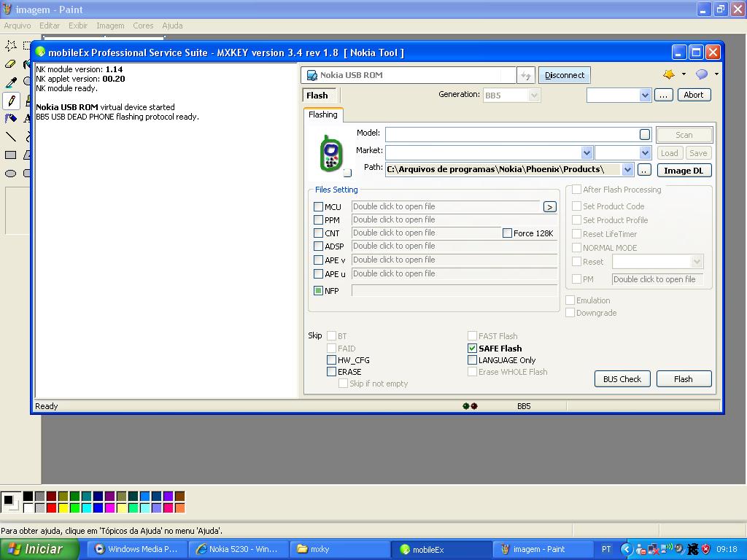Image resolution: width=747 pixels, height=560 pixels.
Task: Enable the ADSP file checkbox
Action: click(x=318, y=246)
